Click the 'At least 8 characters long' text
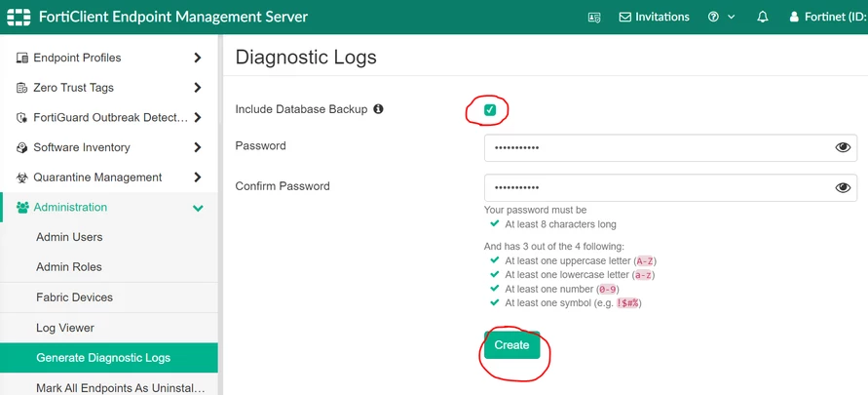Screen dimensions: 868x395 [560, 224]
